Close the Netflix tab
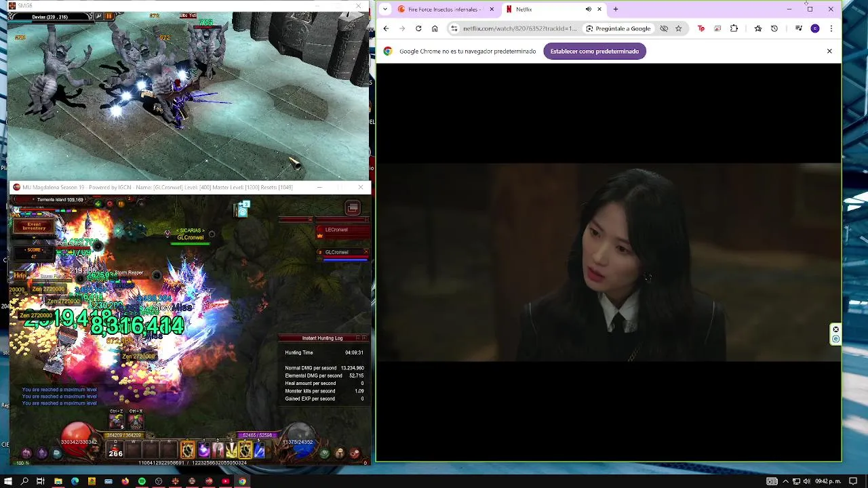Image resolution: width=868 pixels, height=488 pixels. point(599,9)
